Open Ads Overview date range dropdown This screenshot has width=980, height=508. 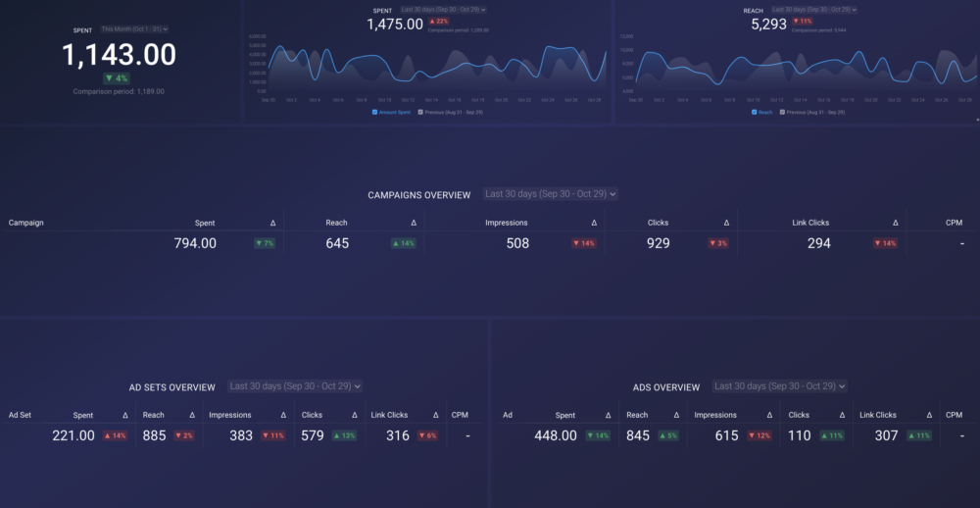tap(779, 386)
